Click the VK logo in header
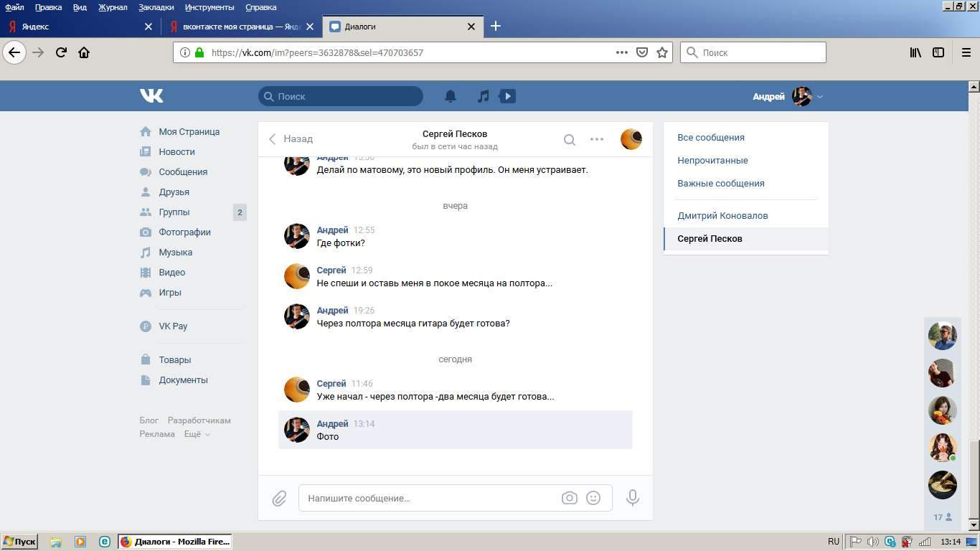 pos(151,96)
